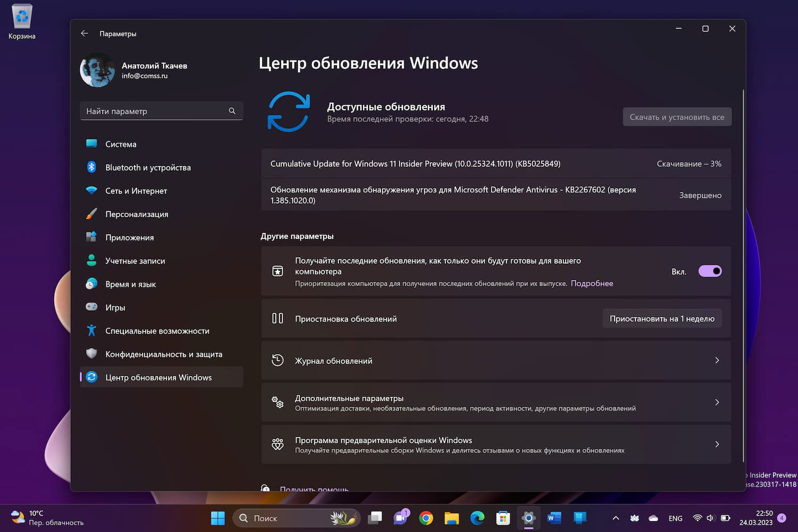Open notifications via the badge showing 4
The width and height of the screenshot is (798, 532).
(782, 518)
